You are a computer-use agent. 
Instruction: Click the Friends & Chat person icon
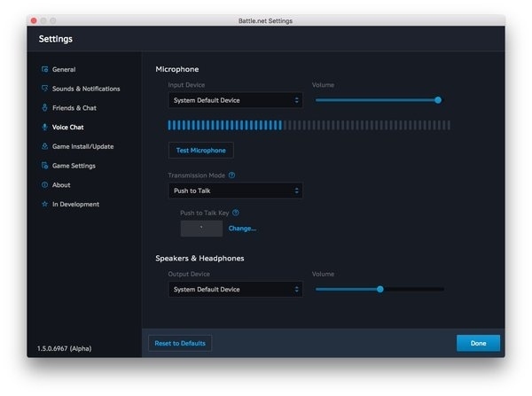coord(45,108)
